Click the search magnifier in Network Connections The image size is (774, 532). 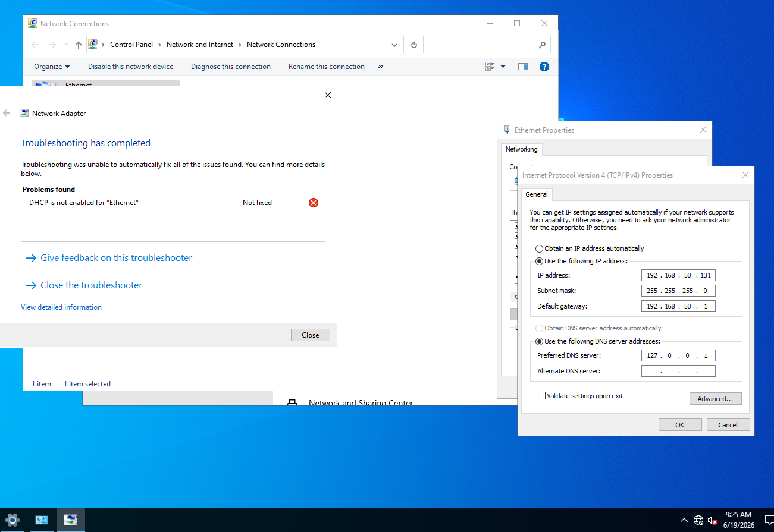click(x=542, y=45)
